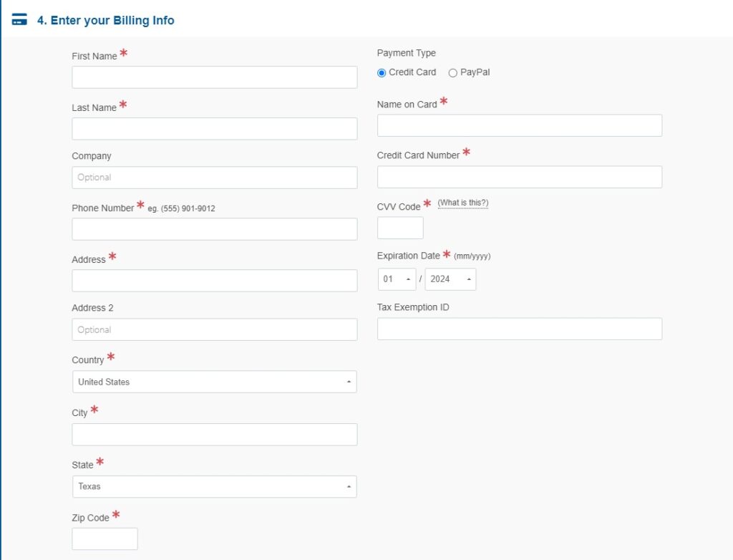This screenshot has height=560, width=733.
Task: Click the Address 2 optional field
Action: click(215, 330)
